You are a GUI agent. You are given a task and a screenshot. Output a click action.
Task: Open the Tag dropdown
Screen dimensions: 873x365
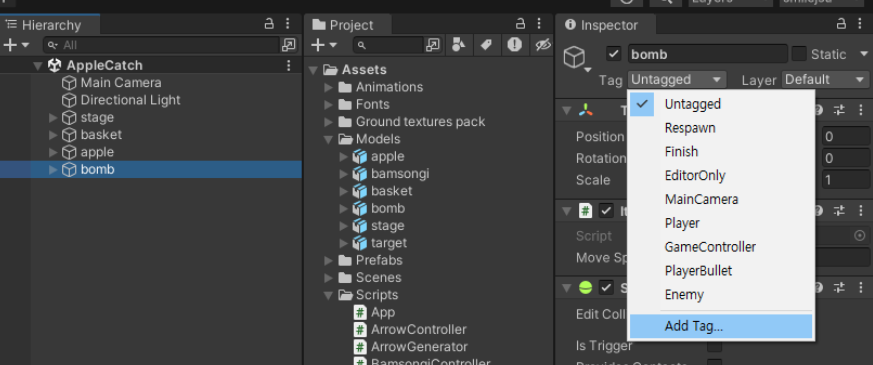pyautogui.click(x=676, y=80)
